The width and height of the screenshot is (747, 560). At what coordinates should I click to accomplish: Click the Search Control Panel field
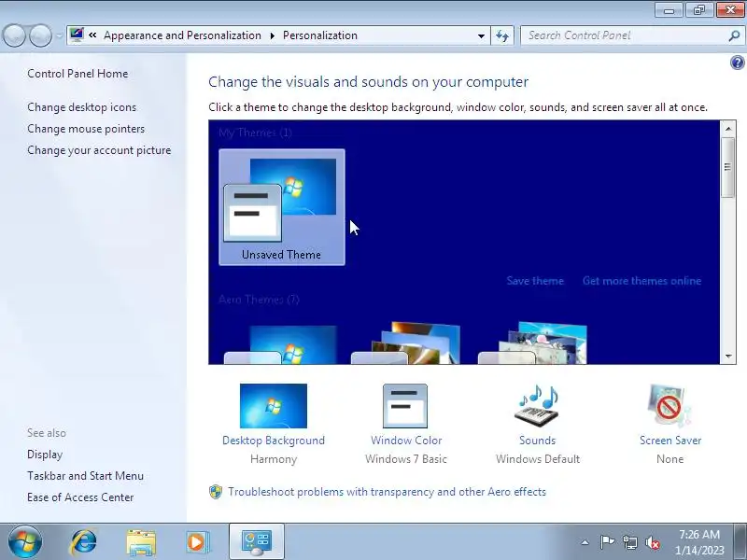coord(624,35)
